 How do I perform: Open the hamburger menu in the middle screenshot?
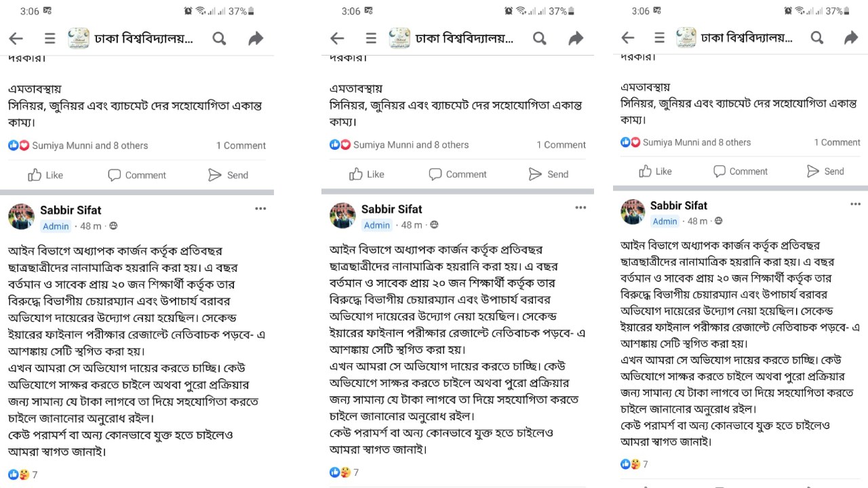tap(371, 39)
